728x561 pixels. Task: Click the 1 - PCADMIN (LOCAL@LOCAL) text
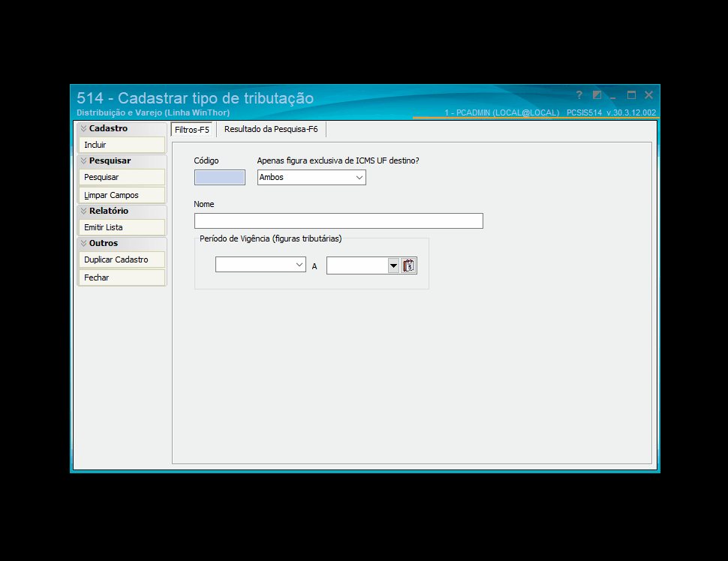(502, 112)
